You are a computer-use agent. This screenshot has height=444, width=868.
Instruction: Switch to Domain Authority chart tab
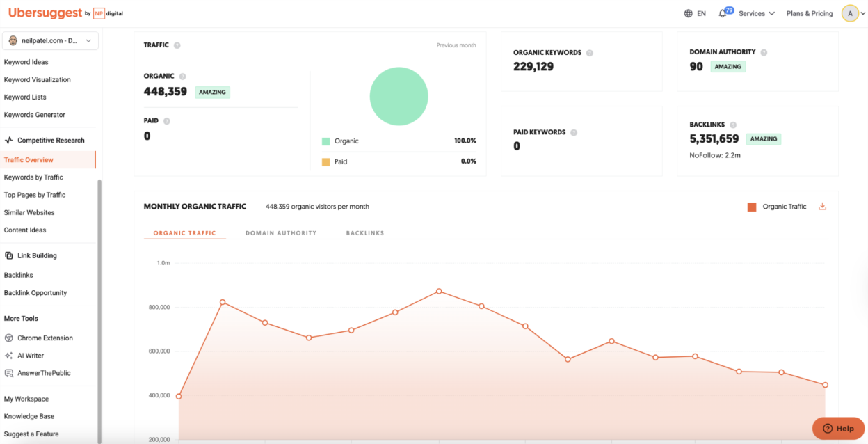[281, 233]
